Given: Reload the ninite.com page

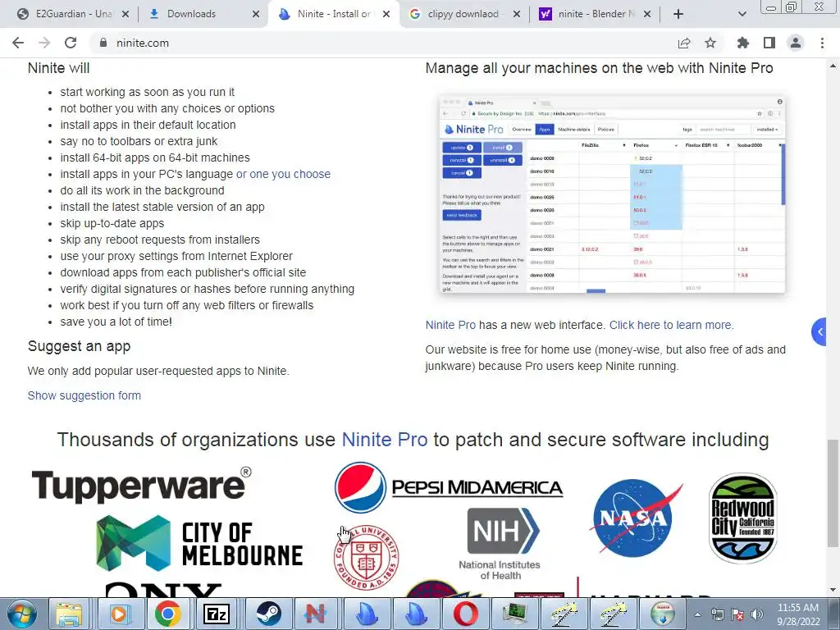Looking at the screenshot, I should [71, 43].
